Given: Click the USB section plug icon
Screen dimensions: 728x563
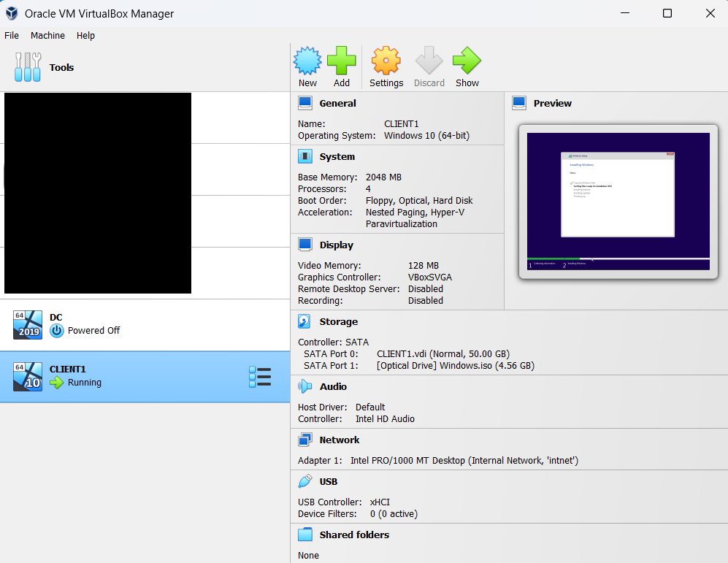Looking at the screenshot, I should point(305,481).
